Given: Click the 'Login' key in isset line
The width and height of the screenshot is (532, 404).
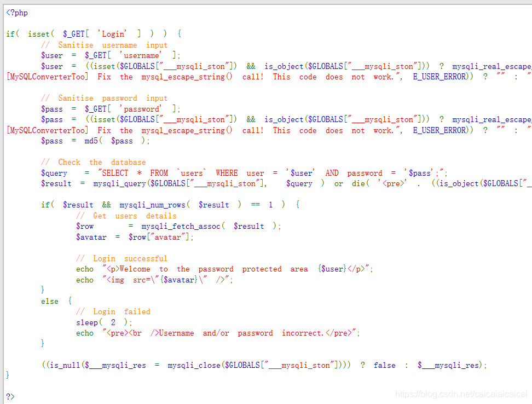Looking at the screenshot, I should (112, 34).
